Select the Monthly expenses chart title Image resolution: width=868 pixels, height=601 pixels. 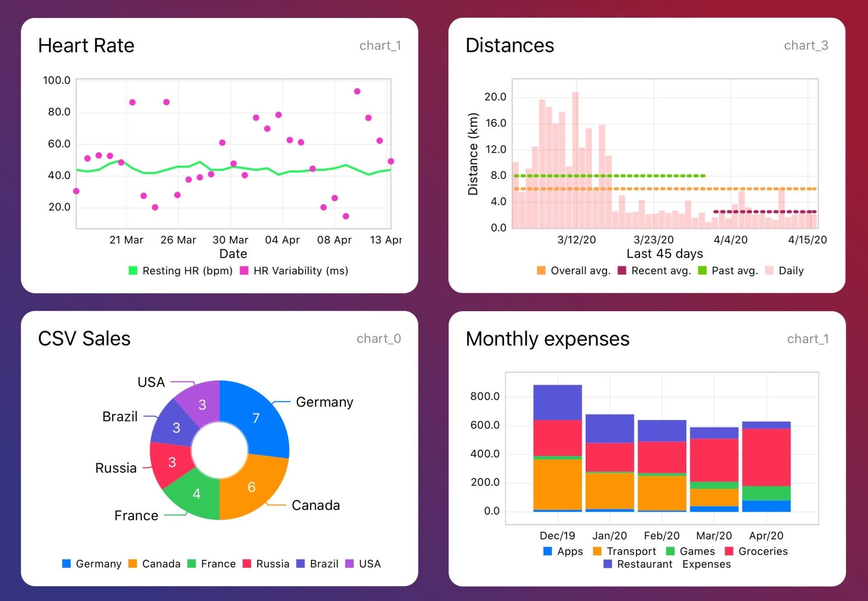547,339
